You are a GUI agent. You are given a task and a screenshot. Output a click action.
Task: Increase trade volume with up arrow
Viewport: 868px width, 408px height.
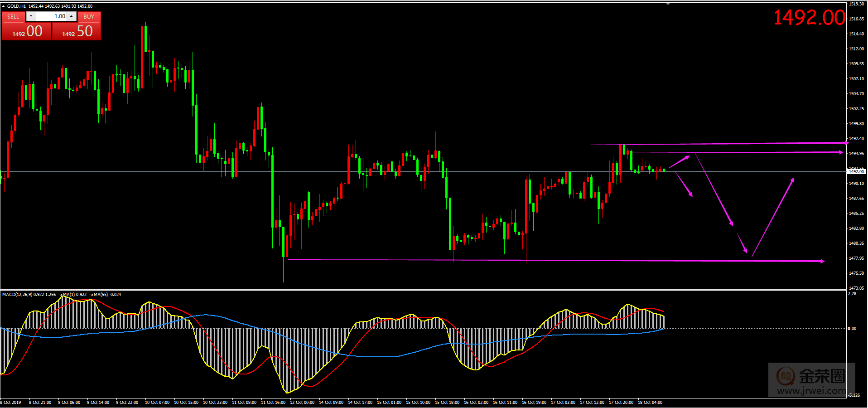[72, 16]
